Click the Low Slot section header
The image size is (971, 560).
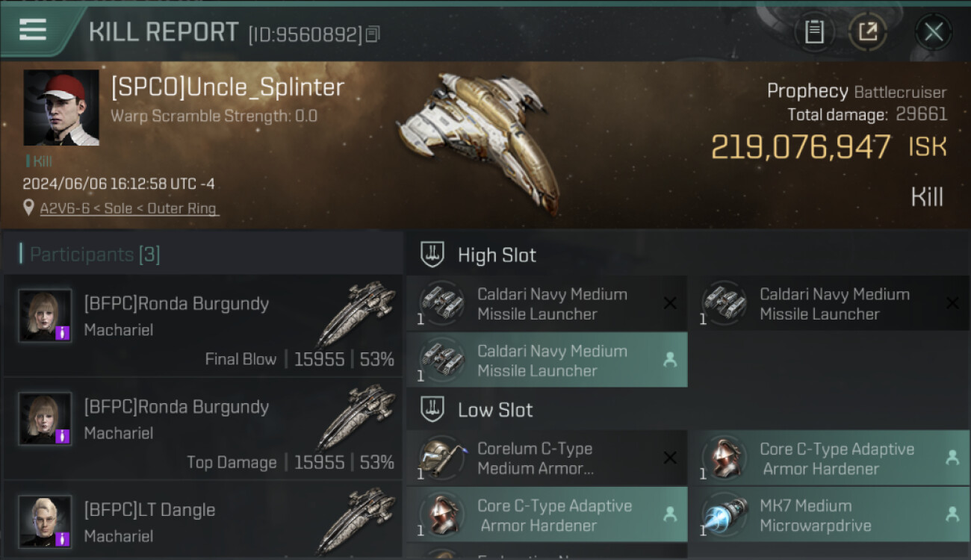495,410
